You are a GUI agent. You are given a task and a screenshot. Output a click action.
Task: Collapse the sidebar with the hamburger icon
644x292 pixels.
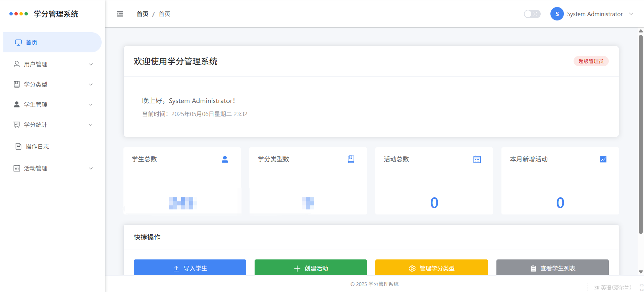(x=120, y=14)
